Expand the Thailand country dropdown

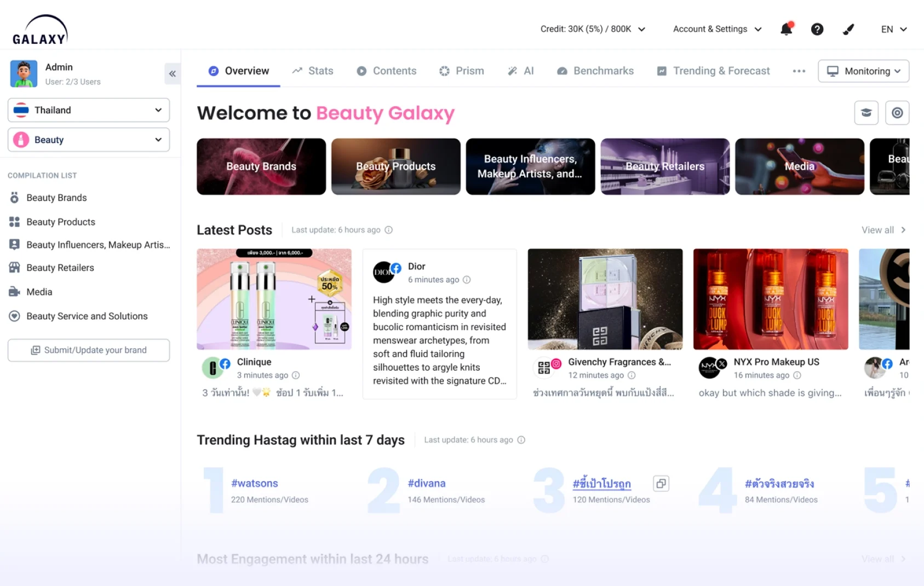(x=89, y=110)
